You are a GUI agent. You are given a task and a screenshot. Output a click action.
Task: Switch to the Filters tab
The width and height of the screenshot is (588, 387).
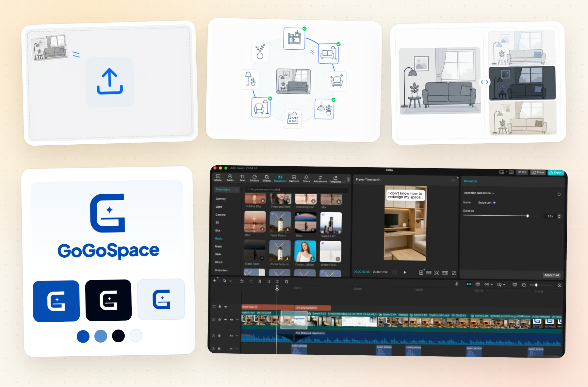tap(306, 179)
